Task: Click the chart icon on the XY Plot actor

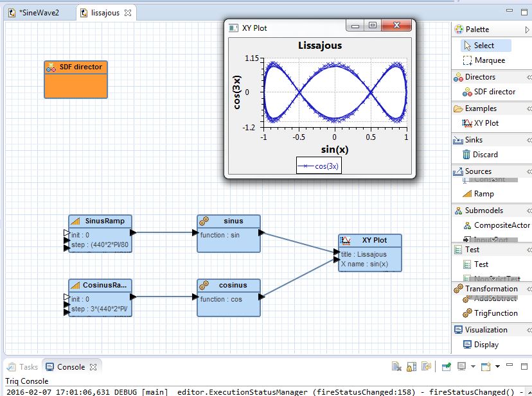Action: 346,241
